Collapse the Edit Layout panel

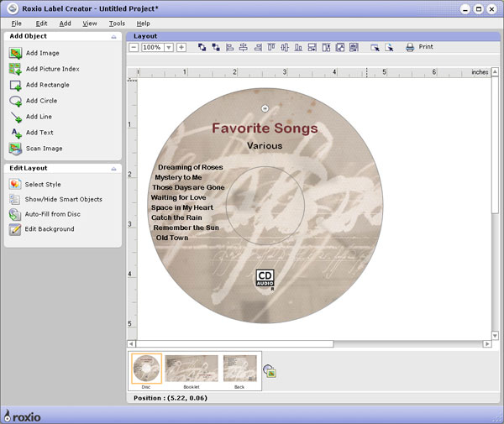pos(113,169)
